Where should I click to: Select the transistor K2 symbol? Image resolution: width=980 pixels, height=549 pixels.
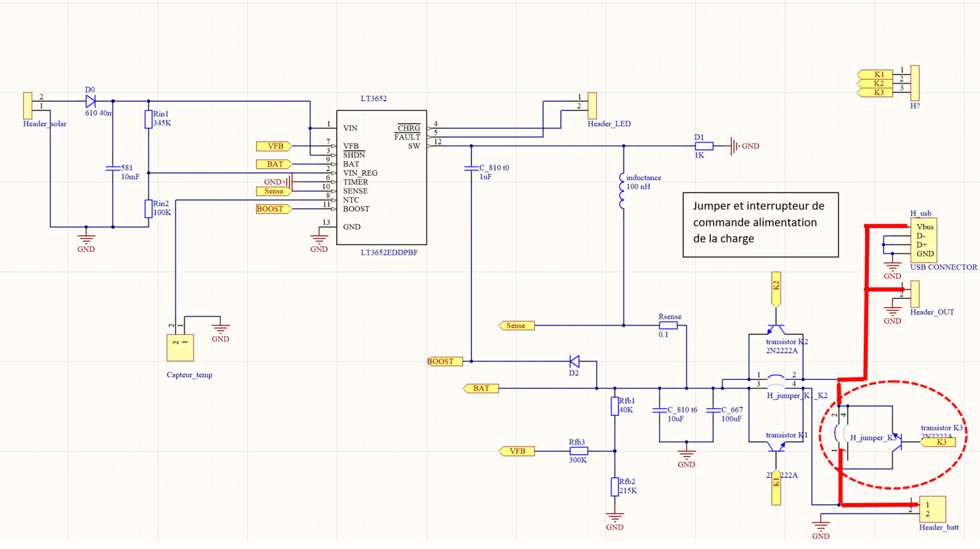click(x=776, y=330)
